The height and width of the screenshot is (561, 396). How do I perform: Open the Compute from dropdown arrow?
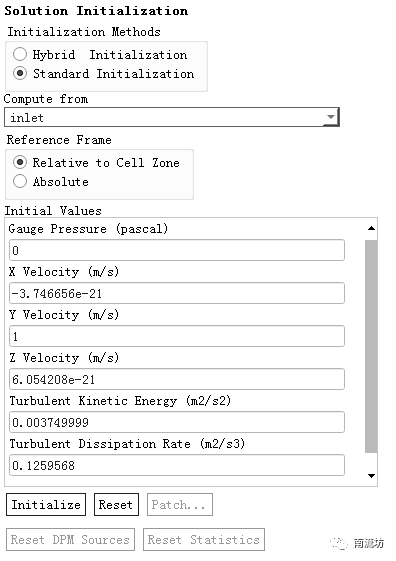pos(331,117)
